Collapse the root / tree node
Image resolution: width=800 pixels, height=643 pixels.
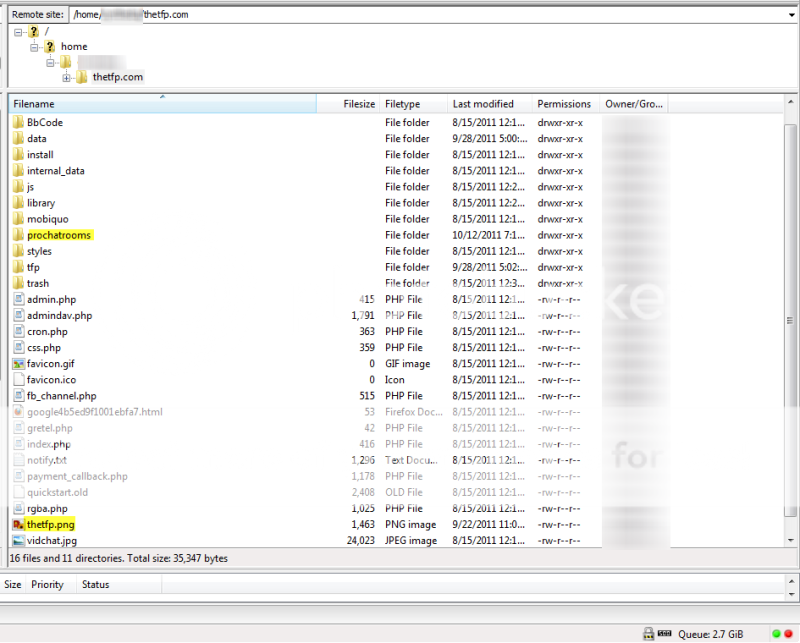tap(16, 31)
